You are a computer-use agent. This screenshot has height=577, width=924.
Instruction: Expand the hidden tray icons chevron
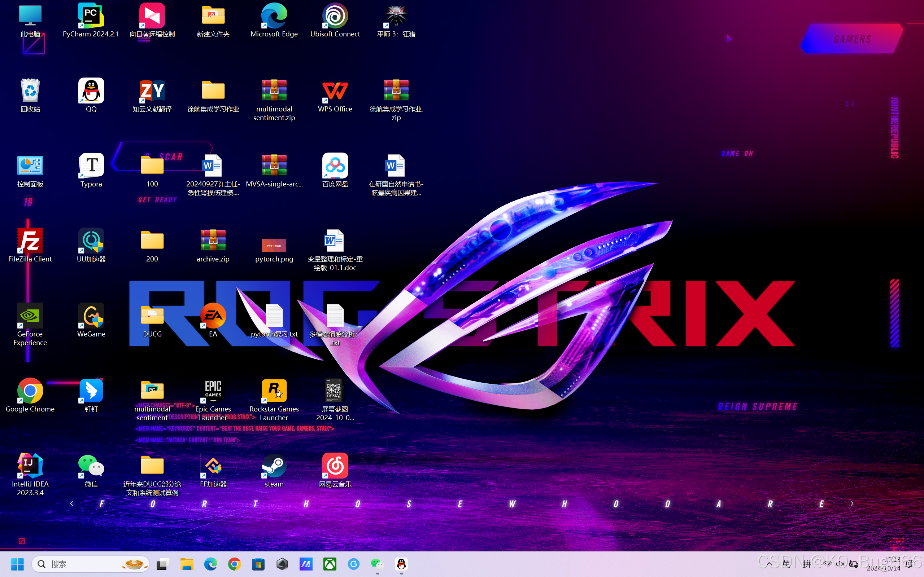pos(769,564)
